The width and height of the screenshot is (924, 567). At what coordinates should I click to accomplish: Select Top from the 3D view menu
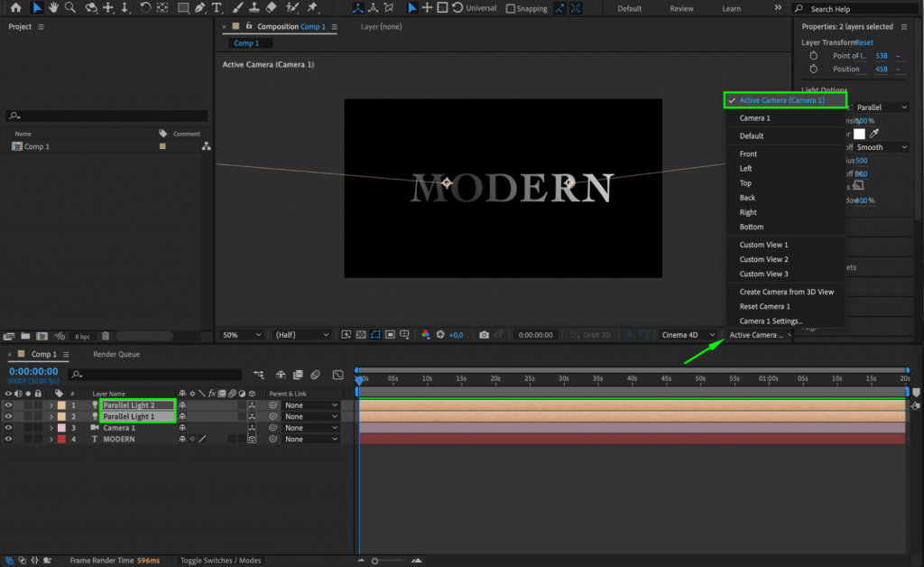[x=745, y=182]
